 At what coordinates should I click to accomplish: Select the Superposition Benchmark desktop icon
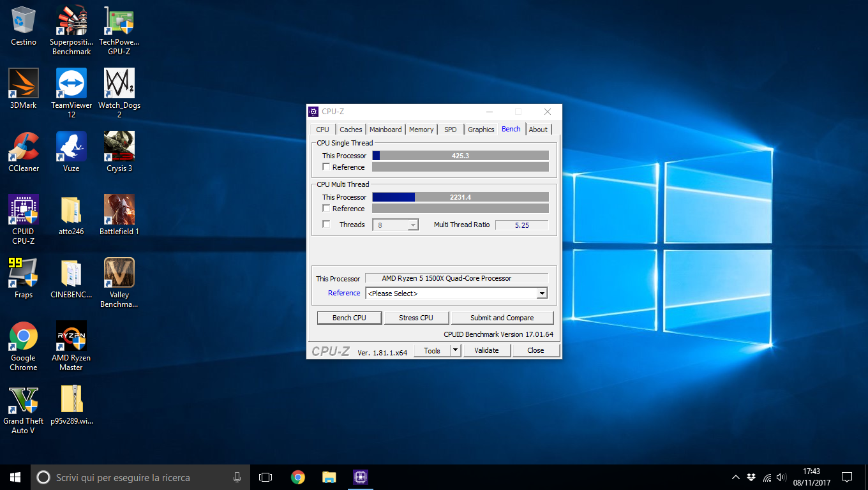point(71,30)
